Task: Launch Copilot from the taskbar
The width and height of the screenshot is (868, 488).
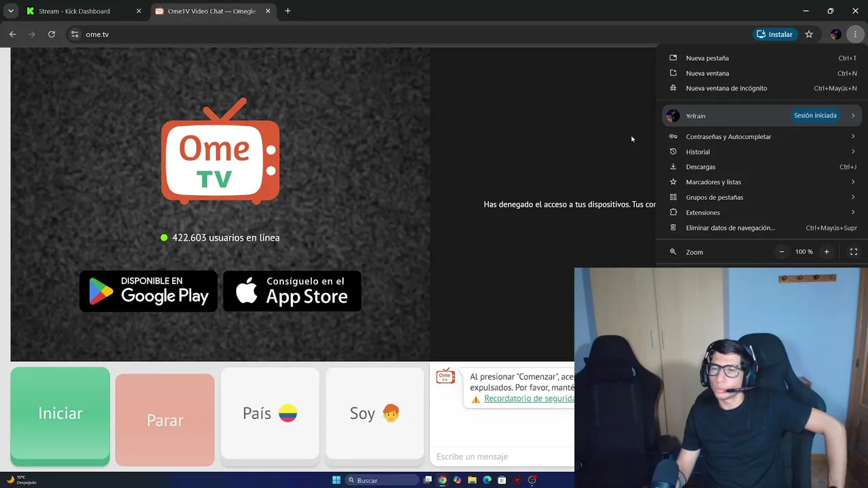Action: 458,480
